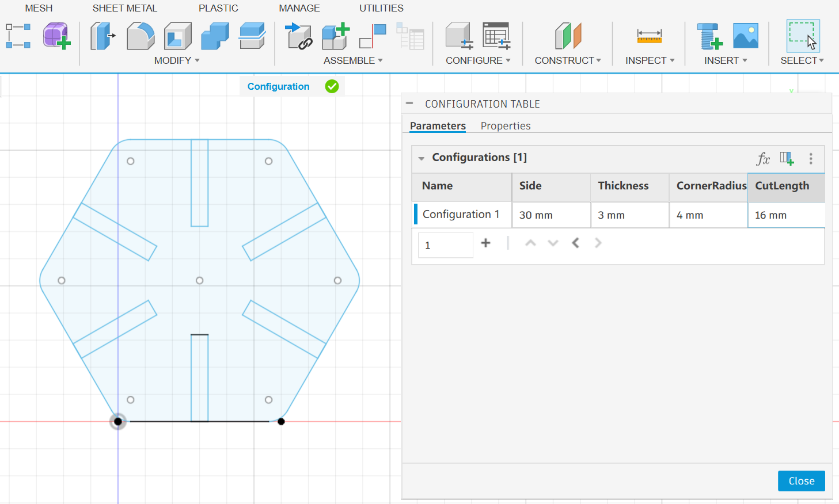Select the Configuration 1 row name
This screenshot has height=504, width=839.
coord(462,215)
